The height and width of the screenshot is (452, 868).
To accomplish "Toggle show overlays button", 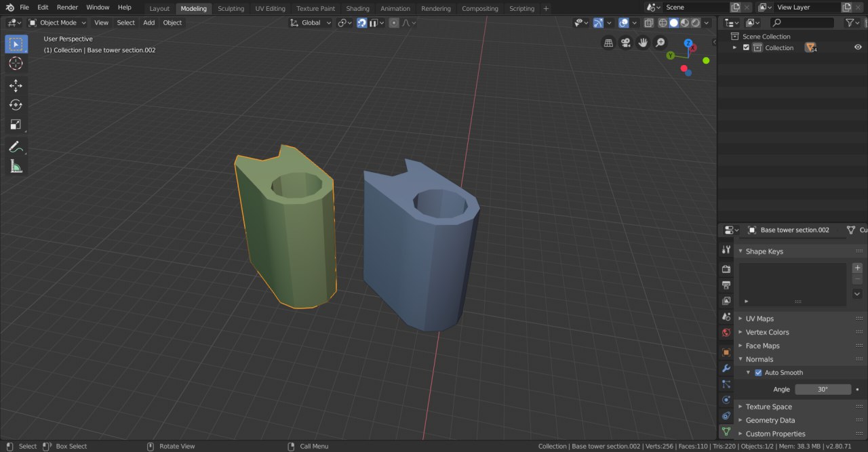I will click(623, 22).
